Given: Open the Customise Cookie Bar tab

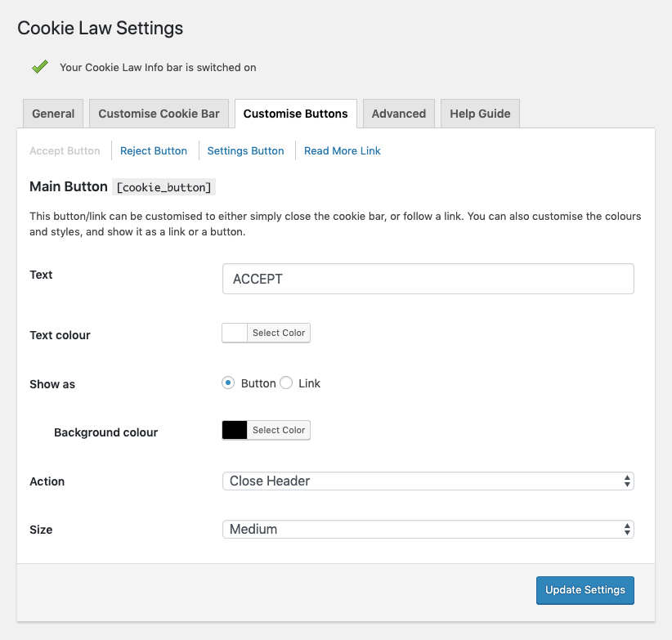Looking at the screenshot, I should 159,114.
